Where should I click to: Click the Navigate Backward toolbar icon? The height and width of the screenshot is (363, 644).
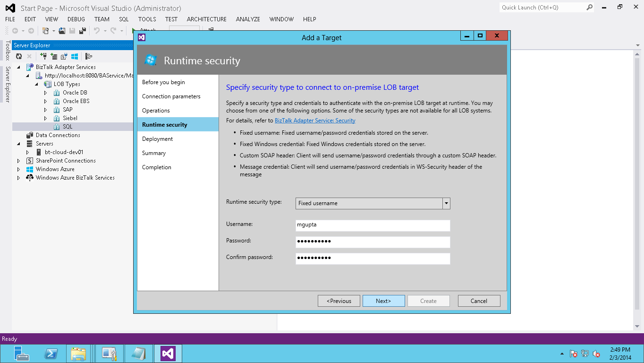(x=15, y=31)
